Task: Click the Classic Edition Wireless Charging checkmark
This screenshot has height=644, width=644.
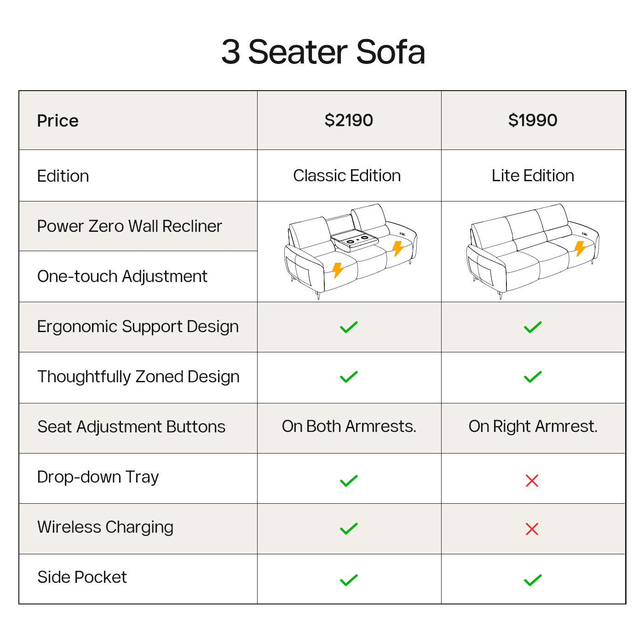Action: (x=349, y=529)
